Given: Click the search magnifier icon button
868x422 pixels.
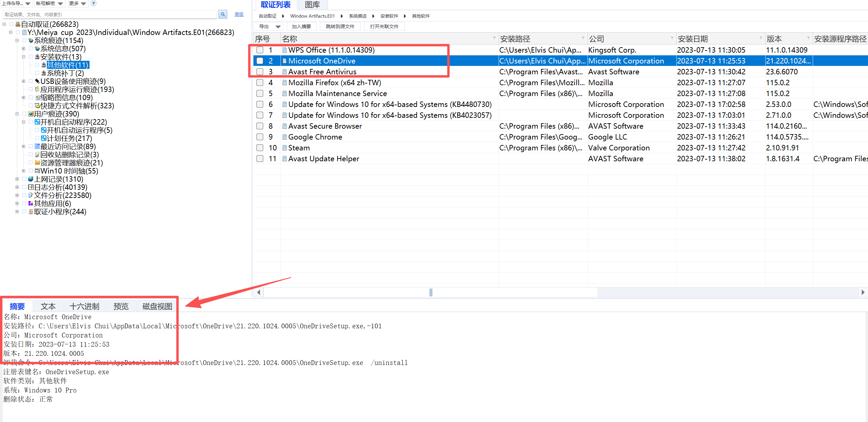Looking at the screenshot, I should click(223, 14).
